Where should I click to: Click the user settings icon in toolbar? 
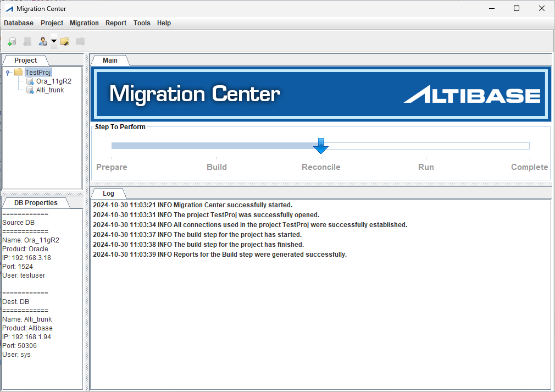click(42, 41)
